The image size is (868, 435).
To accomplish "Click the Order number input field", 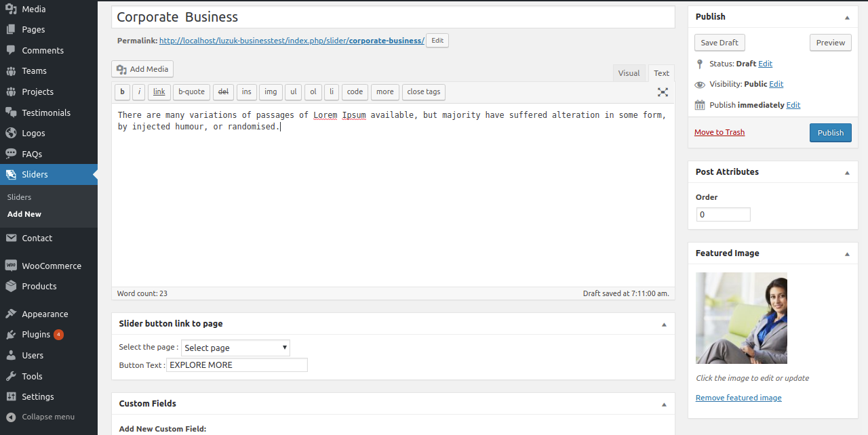I will 723,215.
